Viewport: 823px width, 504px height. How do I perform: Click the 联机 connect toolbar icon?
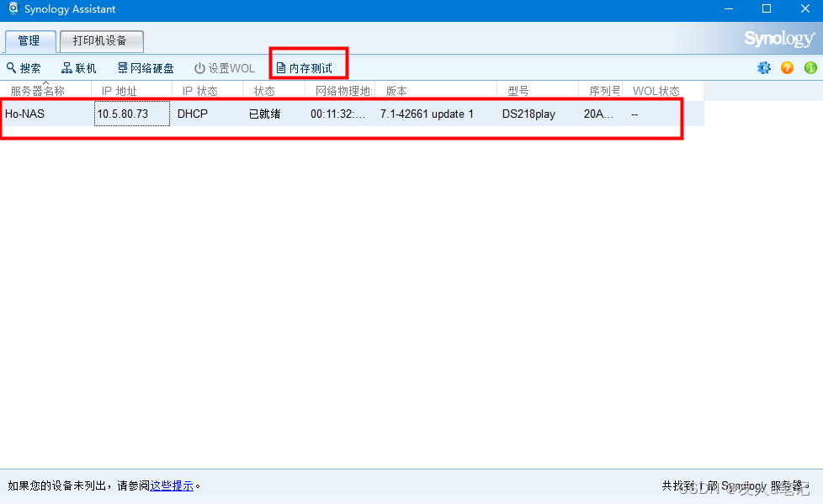[x=78, y=67]
